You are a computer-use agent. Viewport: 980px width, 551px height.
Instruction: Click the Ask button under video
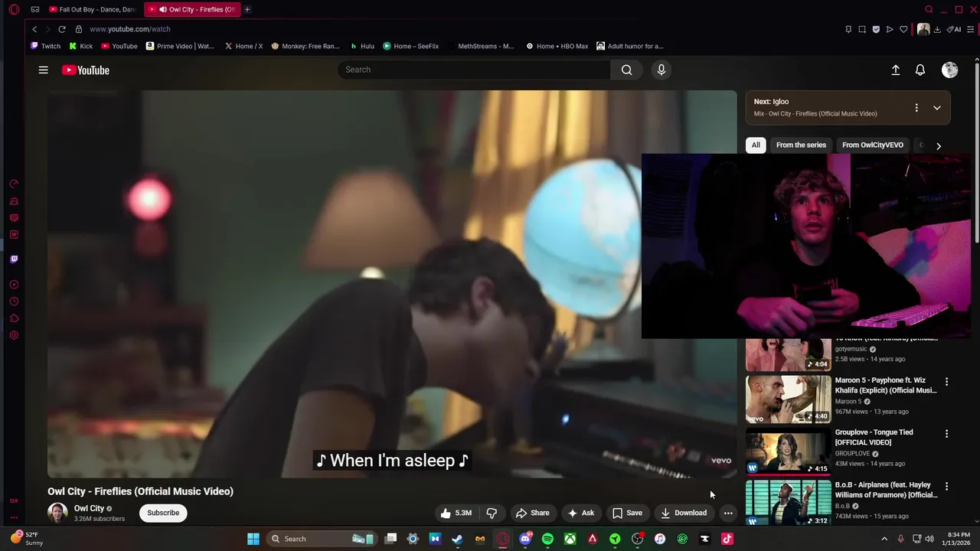[x=580, y=513]
